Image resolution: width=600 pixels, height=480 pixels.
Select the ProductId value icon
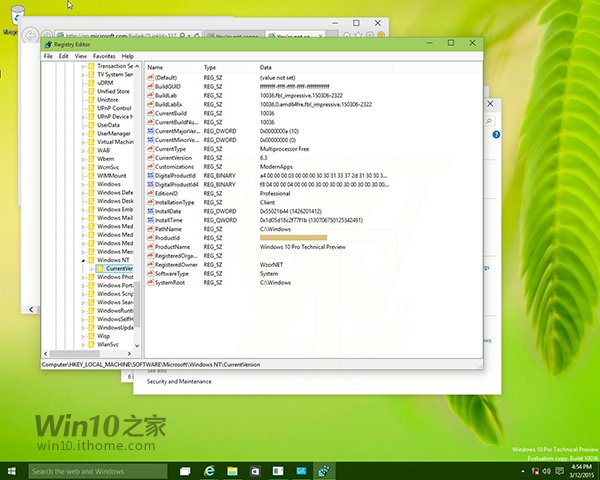[x=150, y=238]
